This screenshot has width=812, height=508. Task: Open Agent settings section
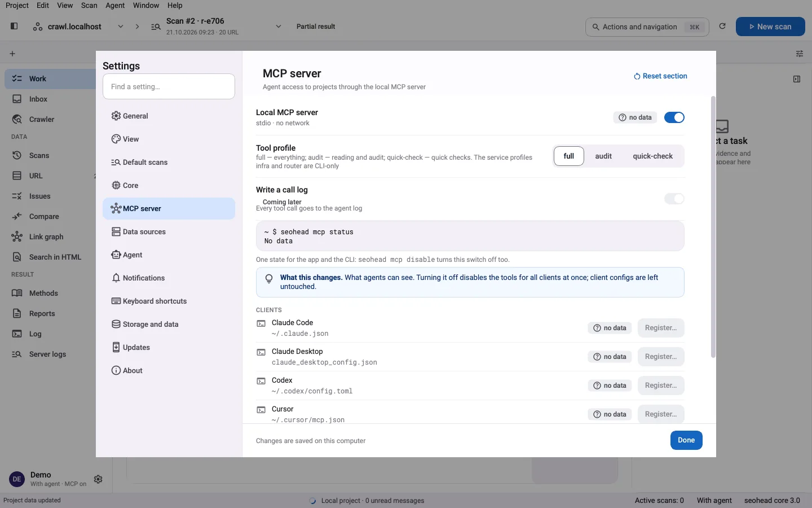tap(169, 255)
